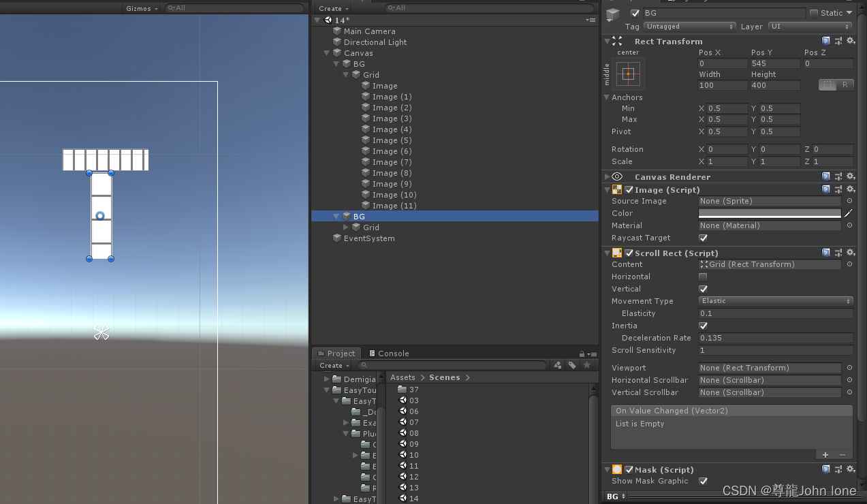
Task: Toggle Rect Transform raw edit R button
Action: point(845,85)
